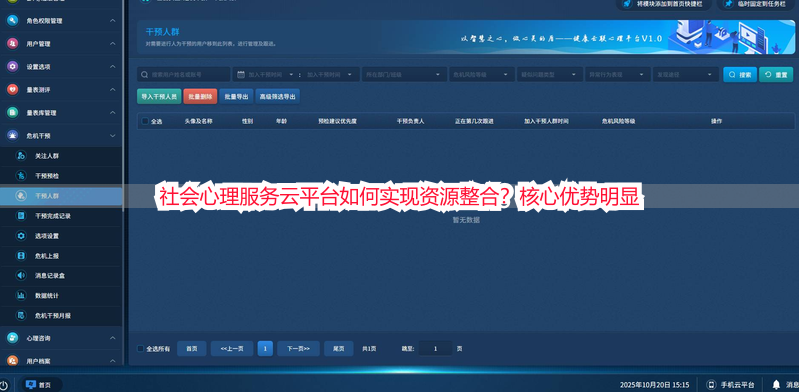Viewport: 799px width, 392px height.
Task: Click the pin icon for 临时固定到任务栏
Action: click(729, 4)
